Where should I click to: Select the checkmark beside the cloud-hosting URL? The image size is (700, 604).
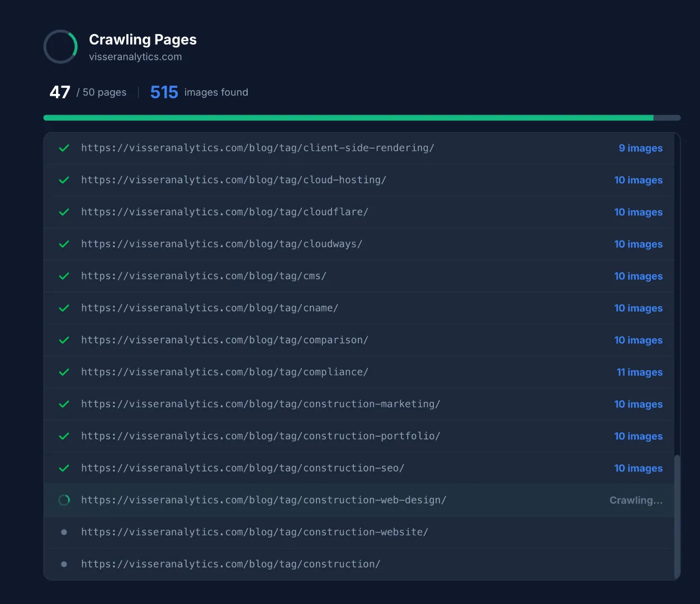63,180
